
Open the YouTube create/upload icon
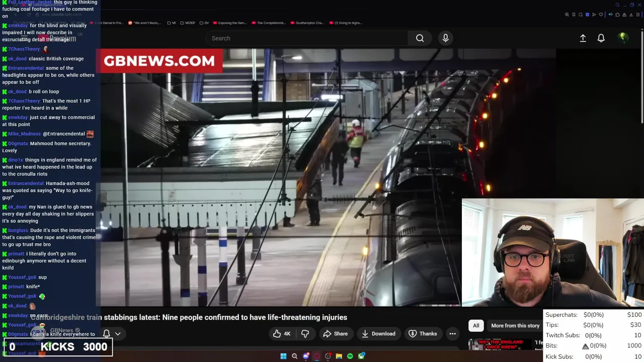coord(583,38)
